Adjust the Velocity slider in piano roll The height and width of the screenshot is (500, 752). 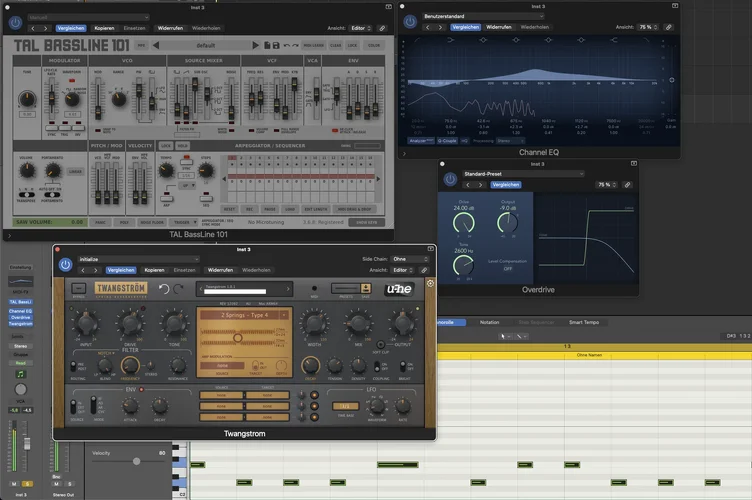pos(137,461)
